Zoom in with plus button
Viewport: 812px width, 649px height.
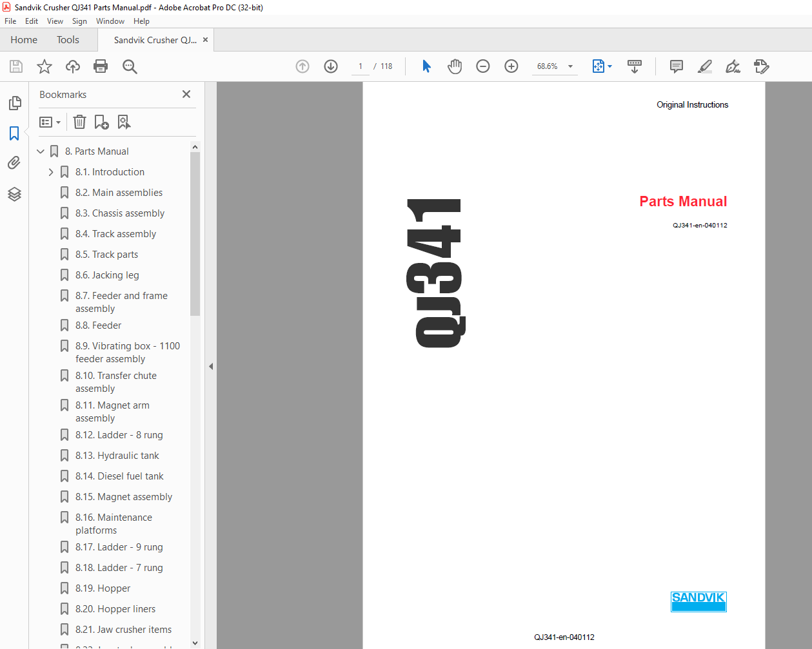click(511, 66)
